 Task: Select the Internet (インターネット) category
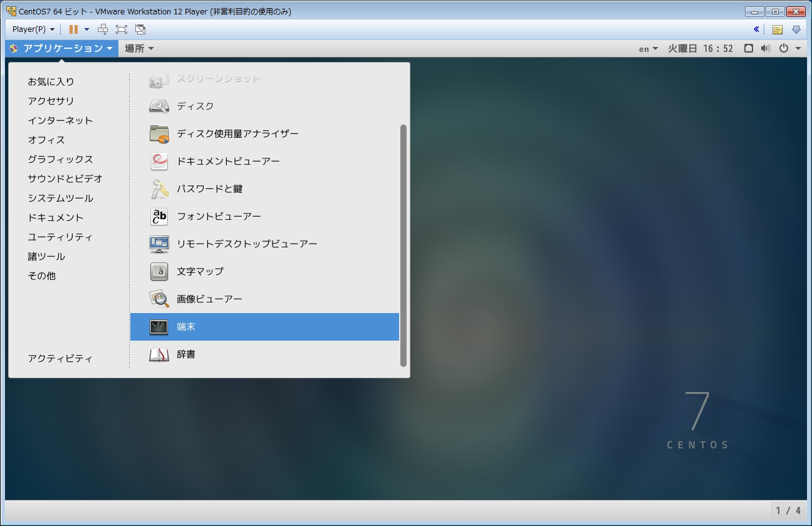pyautogui.click(x=60, y=121)
